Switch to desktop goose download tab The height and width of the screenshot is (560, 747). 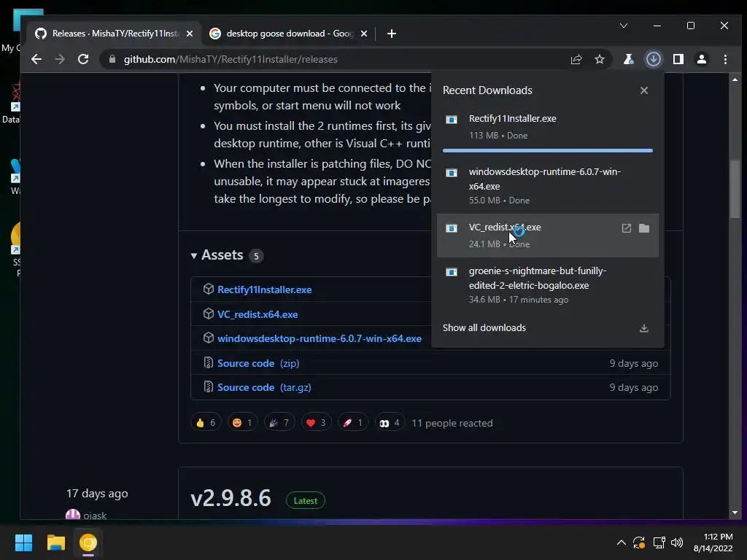click(289, 34)
